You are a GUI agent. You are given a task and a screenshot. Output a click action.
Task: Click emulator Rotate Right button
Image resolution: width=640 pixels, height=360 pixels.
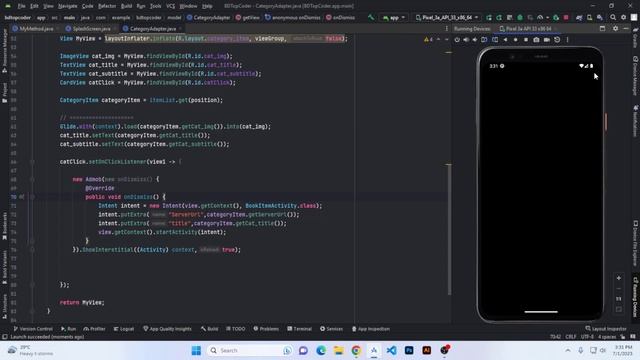click(495, 40)
